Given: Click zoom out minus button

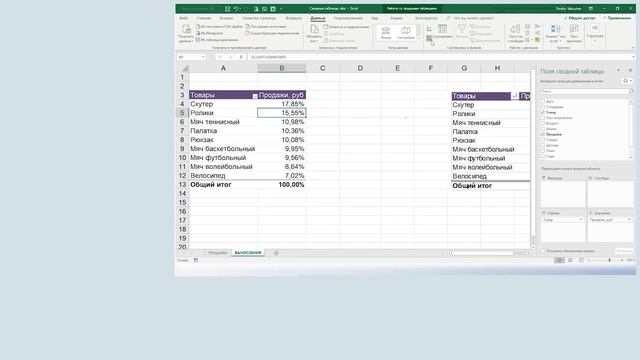Looking at the screenshot, I should pos(589,260).
